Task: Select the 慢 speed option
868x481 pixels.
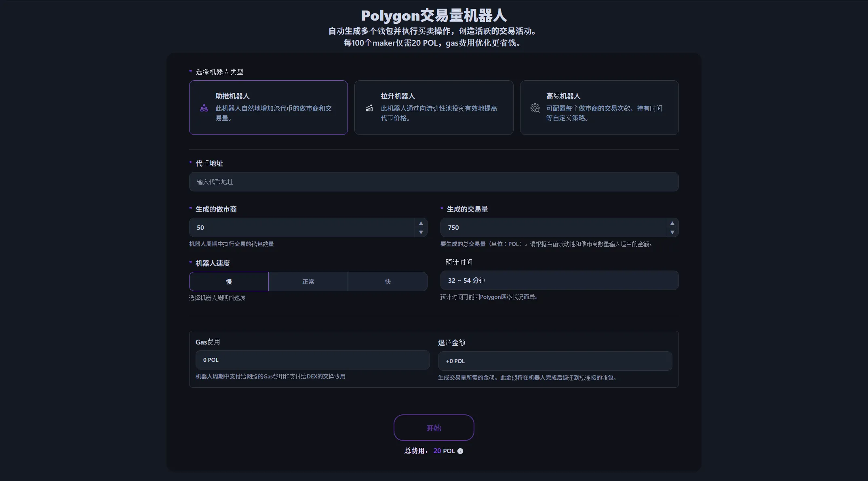Action: point(229,281)
